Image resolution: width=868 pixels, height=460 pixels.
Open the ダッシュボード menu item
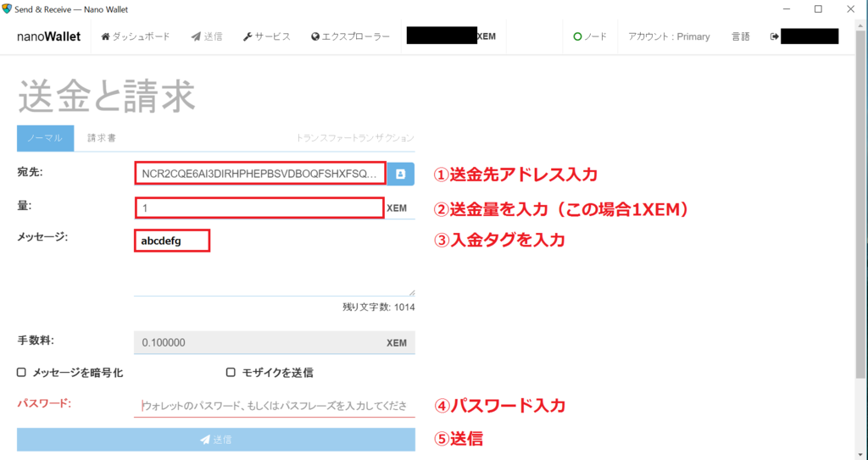pos(136,36)
